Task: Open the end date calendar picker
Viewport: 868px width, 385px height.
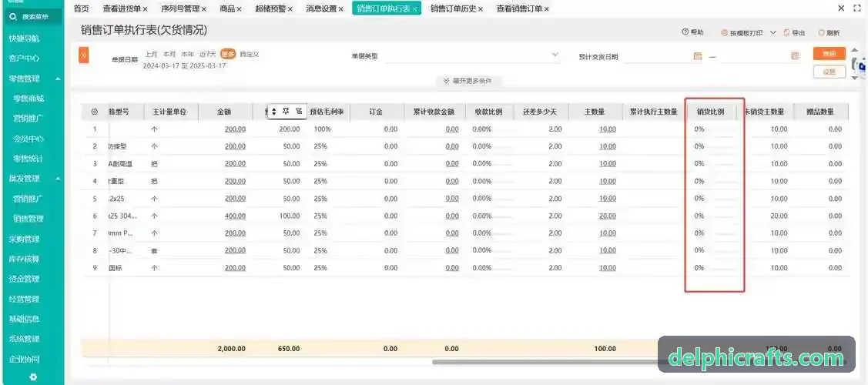Action: coord(795,56)
